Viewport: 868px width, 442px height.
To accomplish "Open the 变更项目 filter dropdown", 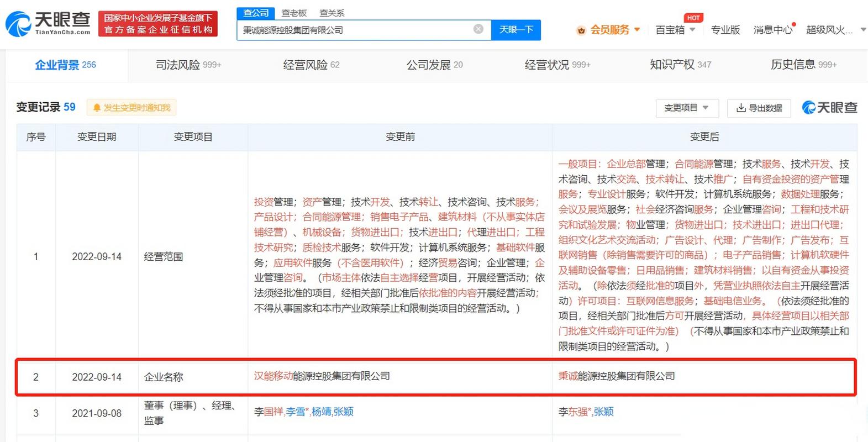I will click(687, 108).
